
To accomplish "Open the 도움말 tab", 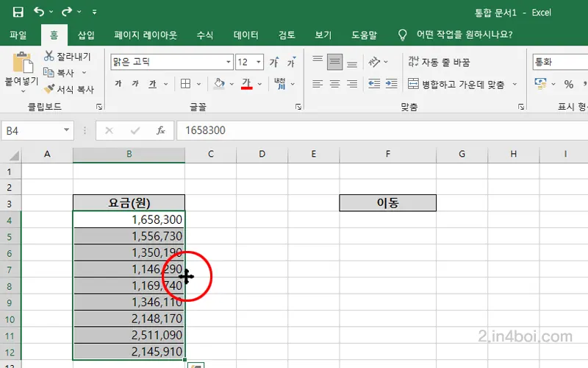I will [364, 35].
